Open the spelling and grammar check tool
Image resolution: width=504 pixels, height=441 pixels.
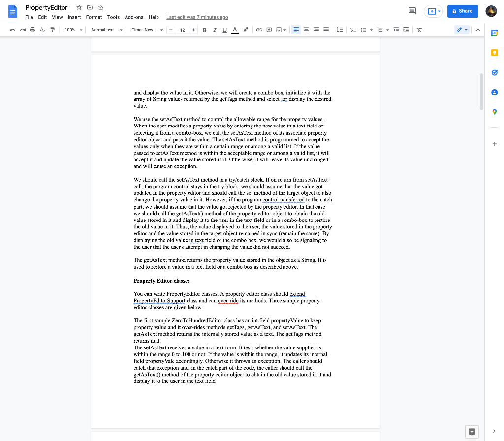point(42,30)
